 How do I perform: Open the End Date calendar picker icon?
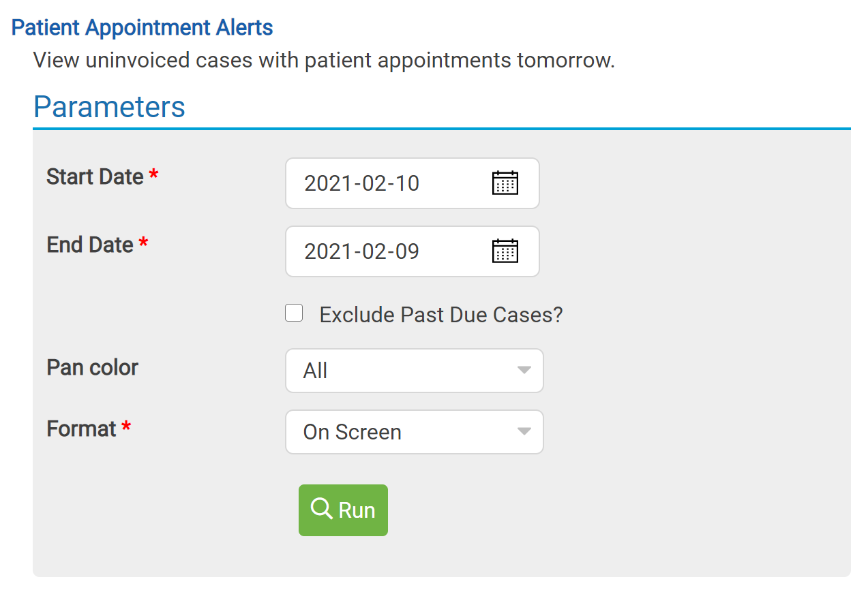point(505,251)
